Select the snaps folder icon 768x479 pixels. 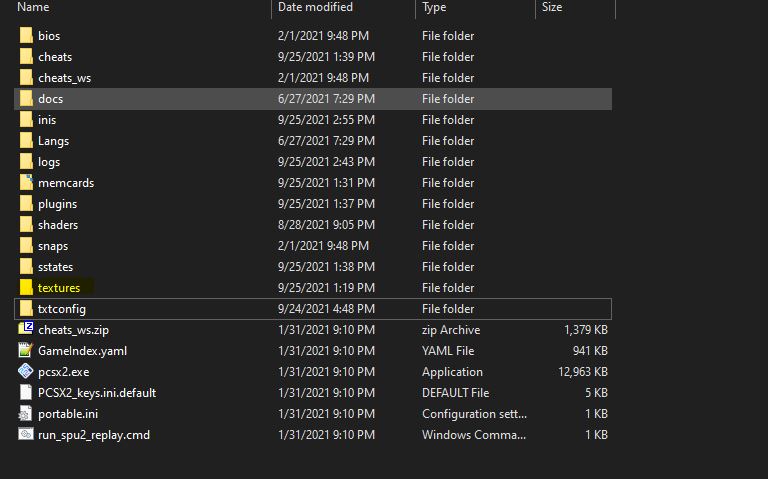click(26, 245)
